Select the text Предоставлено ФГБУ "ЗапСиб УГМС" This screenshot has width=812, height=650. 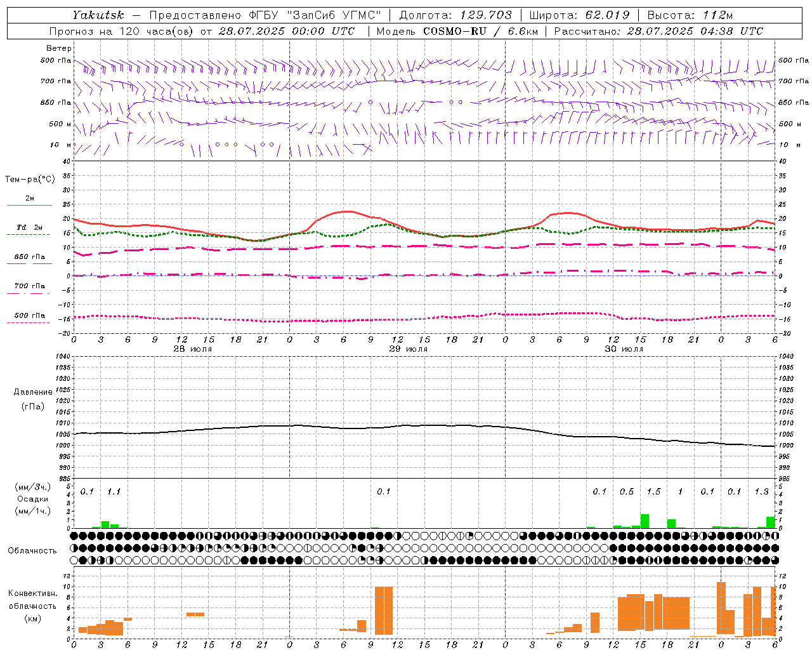point(264,15)
